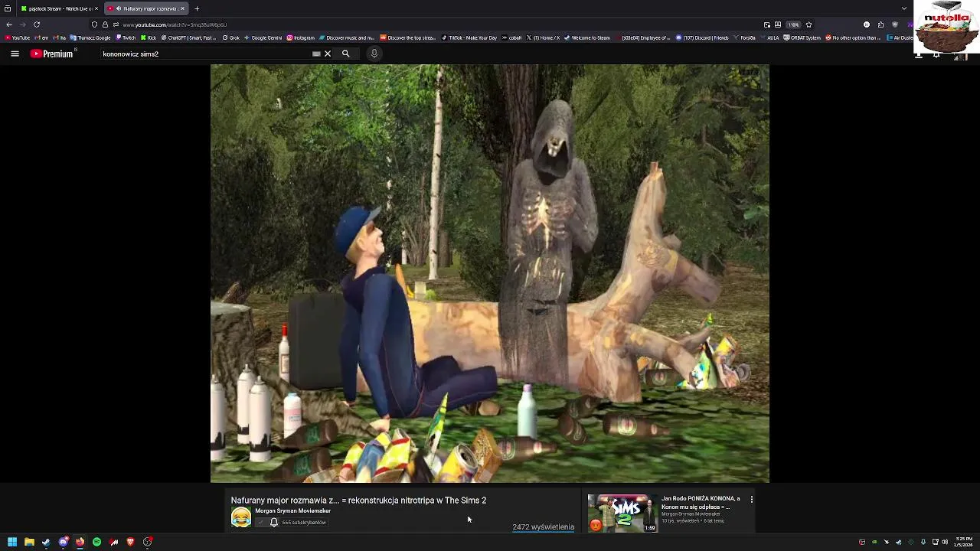This screenshot has height=551, width=980.
Task: Open recent tabs view button at far left
Action: click(x=8, y=8)
